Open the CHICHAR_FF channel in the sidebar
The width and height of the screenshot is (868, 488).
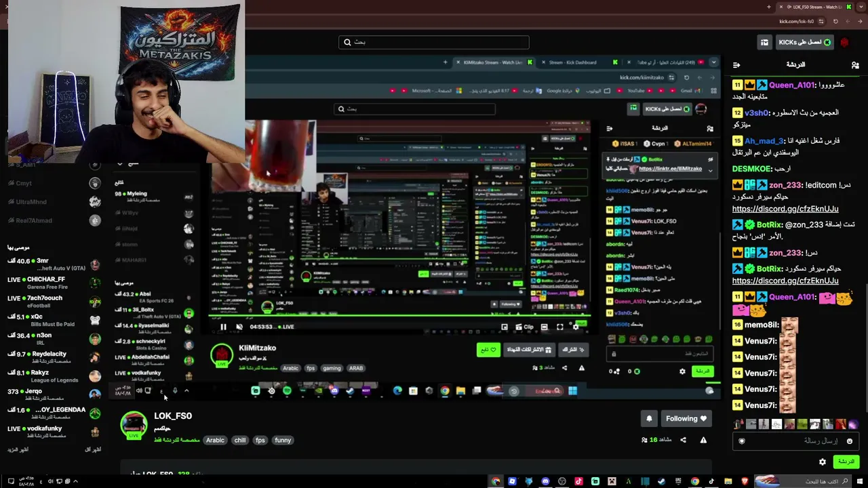(53, 283)
